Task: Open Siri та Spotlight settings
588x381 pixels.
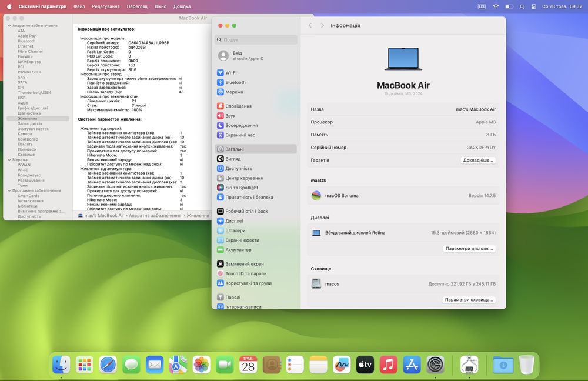Action: [256, 188]
